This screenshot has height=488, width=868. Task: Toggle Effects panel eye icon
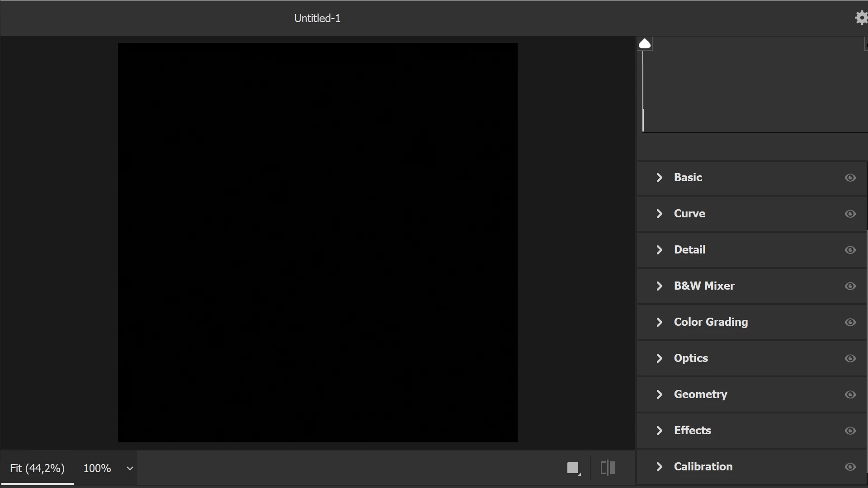tap(850, 431)
